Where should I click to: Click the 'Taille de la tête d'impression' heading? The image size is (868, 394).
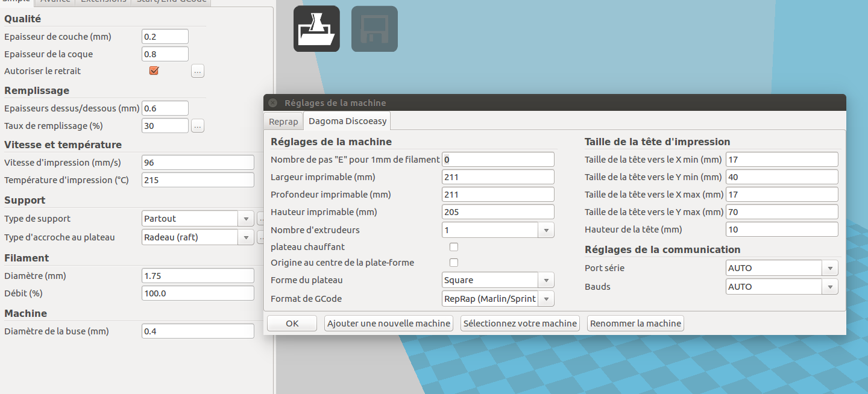[x=658, y=142]
